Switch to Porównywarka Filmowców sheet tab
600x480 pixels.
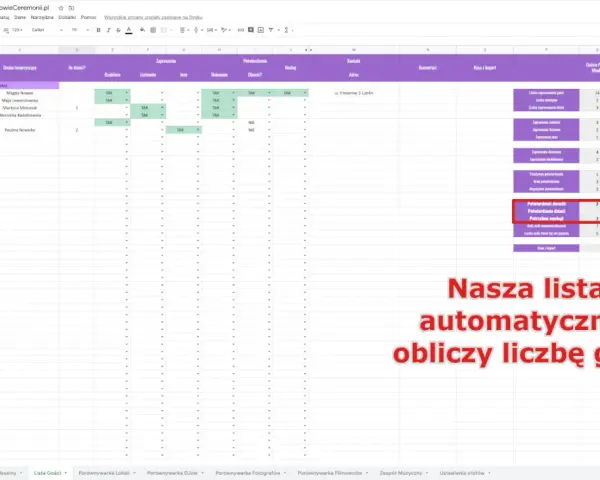330,473
